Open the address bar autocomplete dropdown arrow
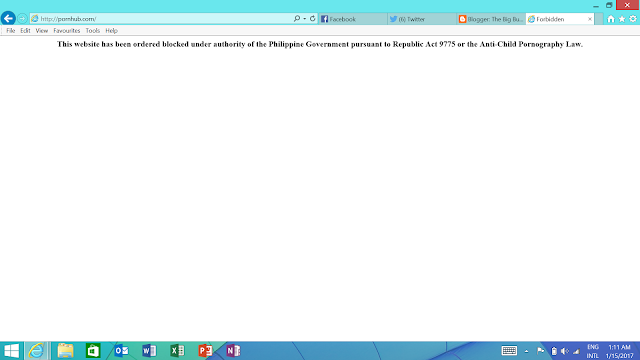 coord(304,19)
